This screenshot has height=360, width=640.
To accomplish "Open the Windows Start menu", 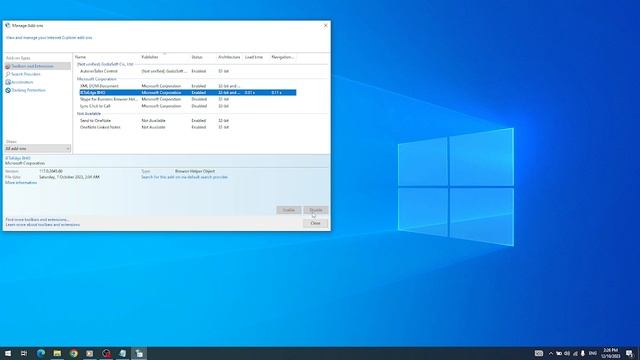I will (8, 353).
